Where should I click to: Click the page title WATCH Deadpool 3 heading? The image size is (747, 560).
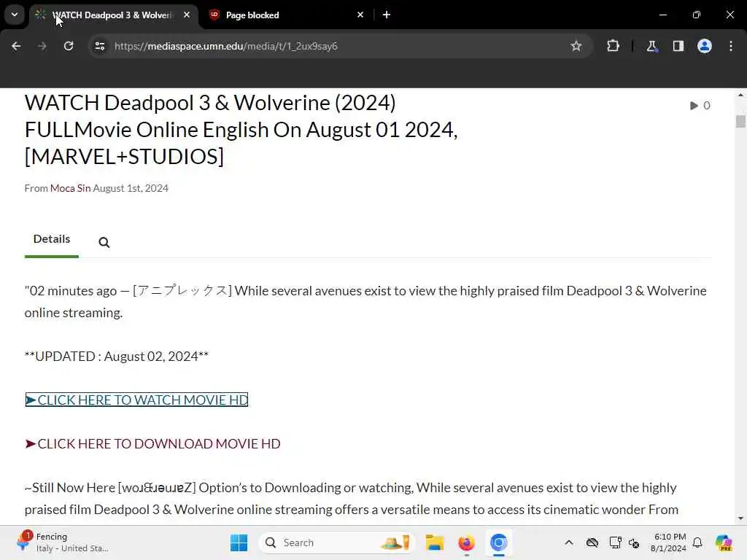click(241, 130)
